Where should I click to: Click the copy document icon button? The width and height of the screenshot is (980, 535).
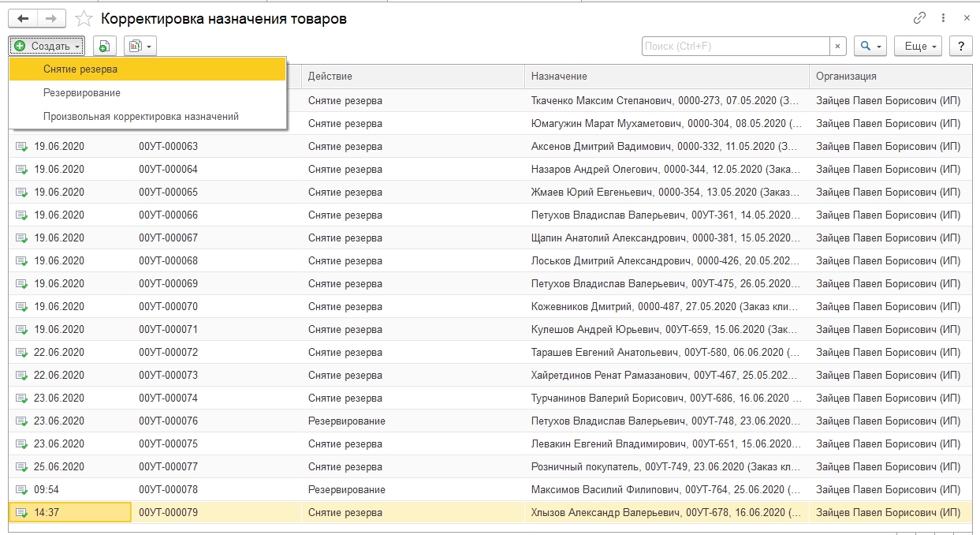click(x=105, y=47)
